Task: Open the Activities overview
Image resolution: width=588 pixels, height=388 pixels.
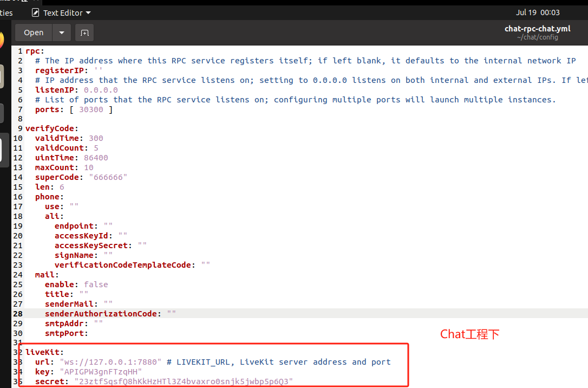Action: [x=6, y=12]
